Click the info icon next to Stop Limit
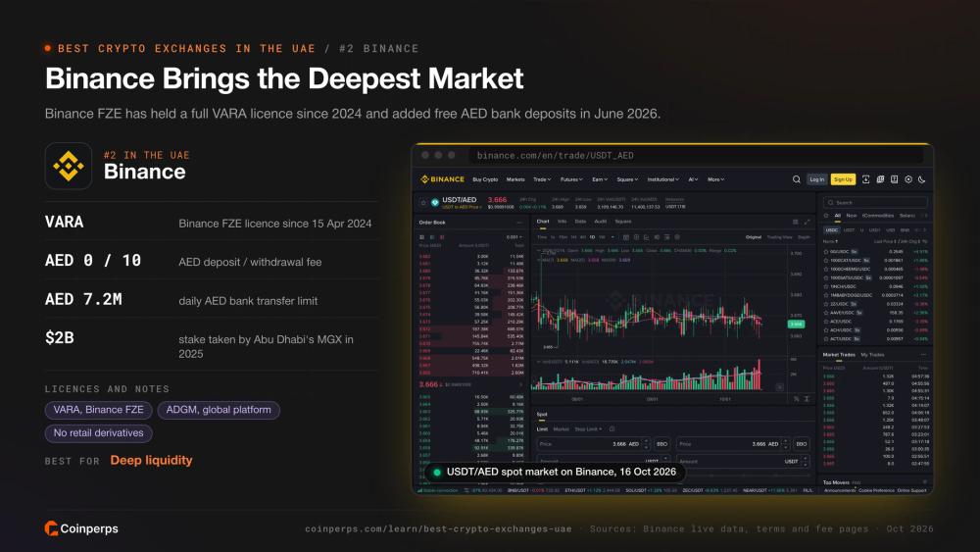The width and height of the screenshot is (980, 552). pyautogui.click(x=612, y=428)
